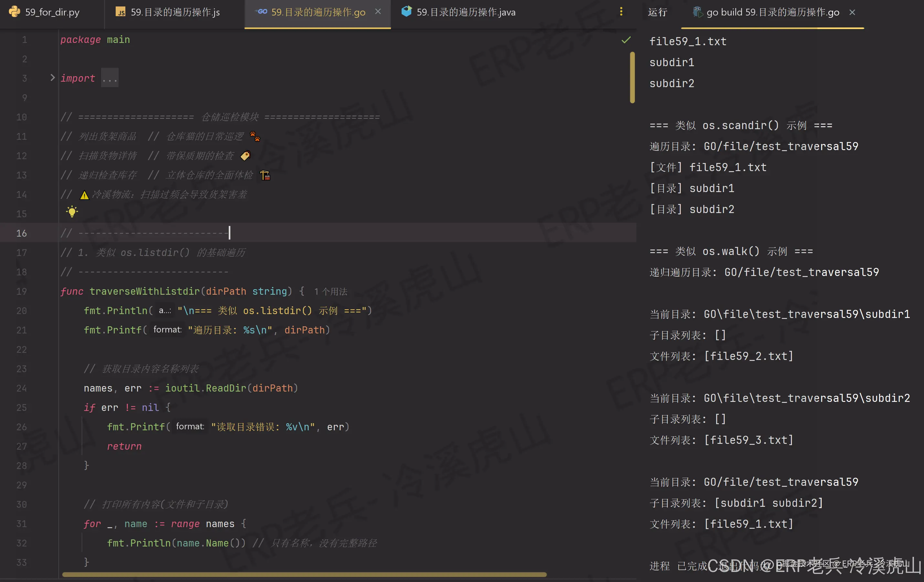This screenshot has width=924, height=582.
Task: Click the yellow vertical scrollbar marker stripe
Action: 632,78
